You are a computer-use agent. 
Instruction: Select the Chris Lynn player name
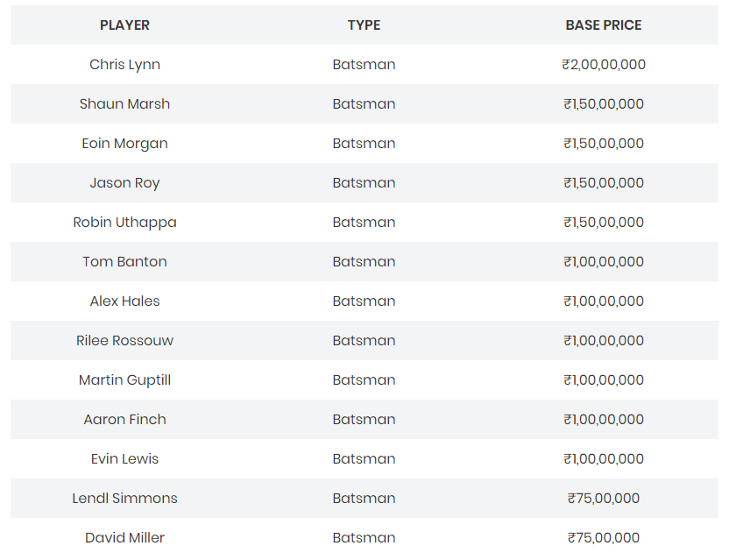click(x=124, y=65)
